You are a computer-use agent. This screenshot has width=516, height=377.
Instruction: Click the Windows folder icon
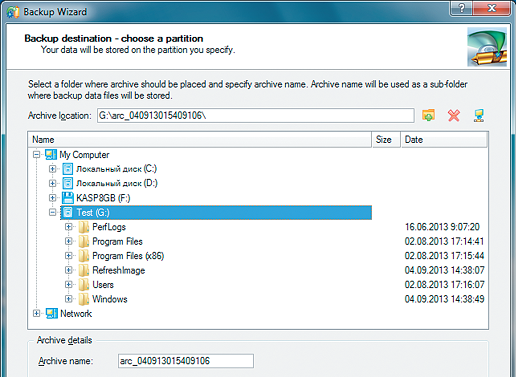point(84,299)
